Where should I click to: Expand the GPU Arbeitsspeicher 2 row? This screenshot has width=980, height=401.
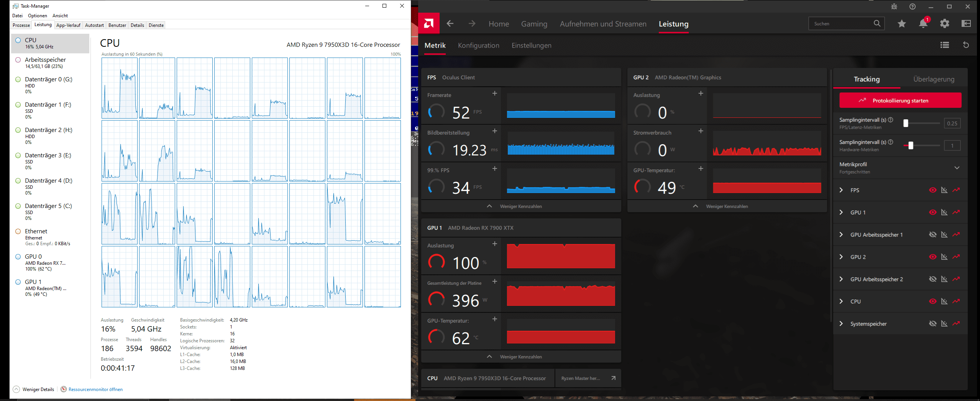click(x=841, y=279)
